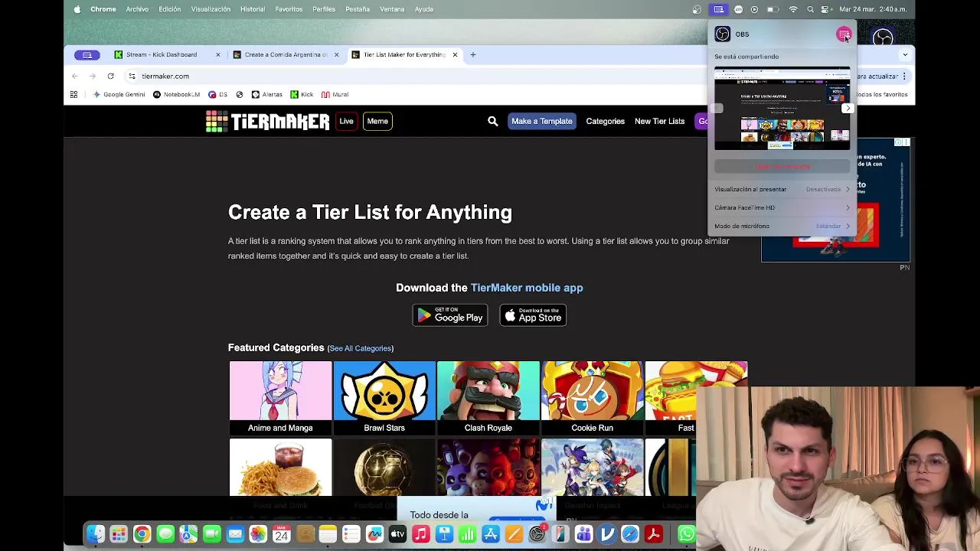Click the battery status icon in the menu bar

click(x=773, y=9)
